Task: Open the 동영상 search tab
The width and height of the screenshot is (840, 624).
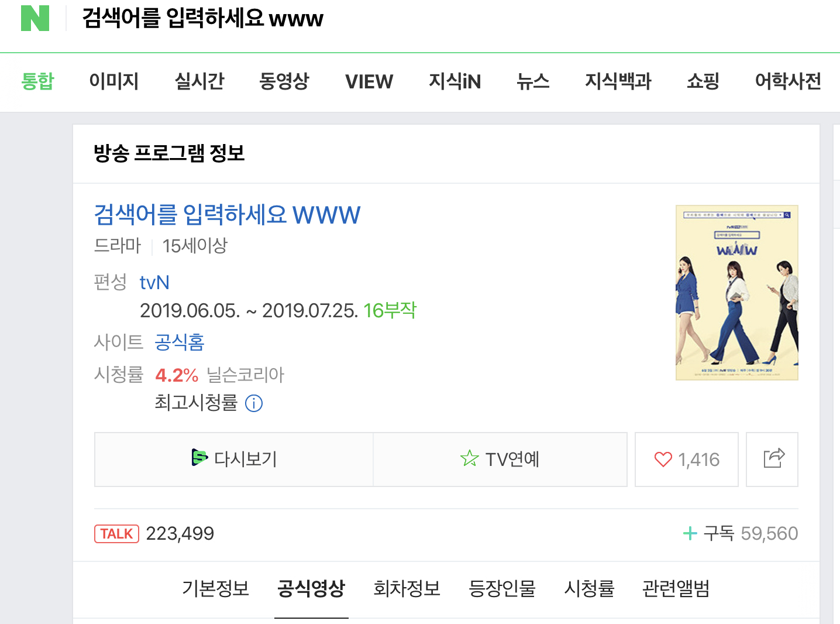Action: point(284,81)
